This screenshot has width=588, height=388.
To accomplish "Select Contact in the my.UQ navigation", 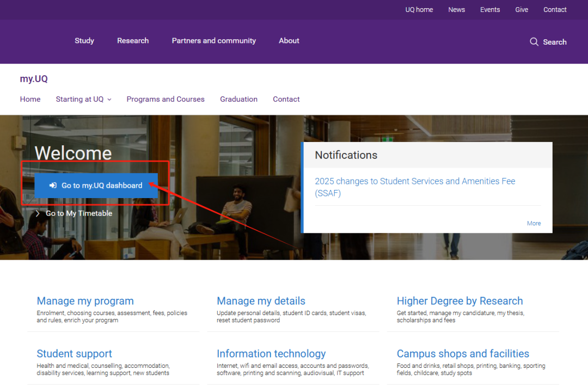I will pyautogui.click(x=286, y=99).
